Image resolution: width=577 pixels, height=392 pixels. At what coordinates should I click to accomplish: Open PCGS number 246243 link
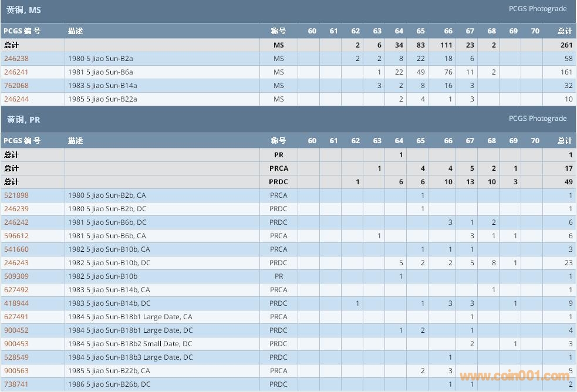pos(16,263)
